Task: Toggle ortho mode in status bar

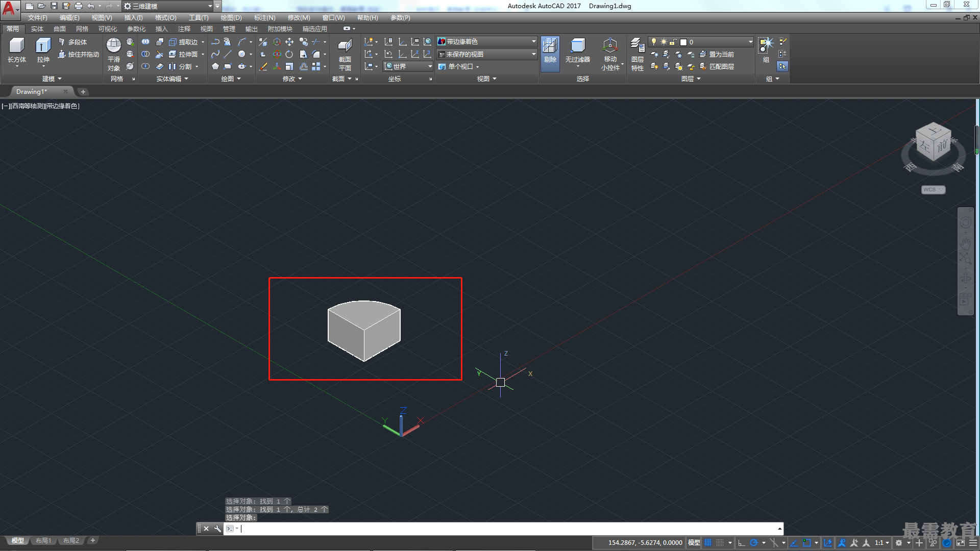Action: coord(742,543)
